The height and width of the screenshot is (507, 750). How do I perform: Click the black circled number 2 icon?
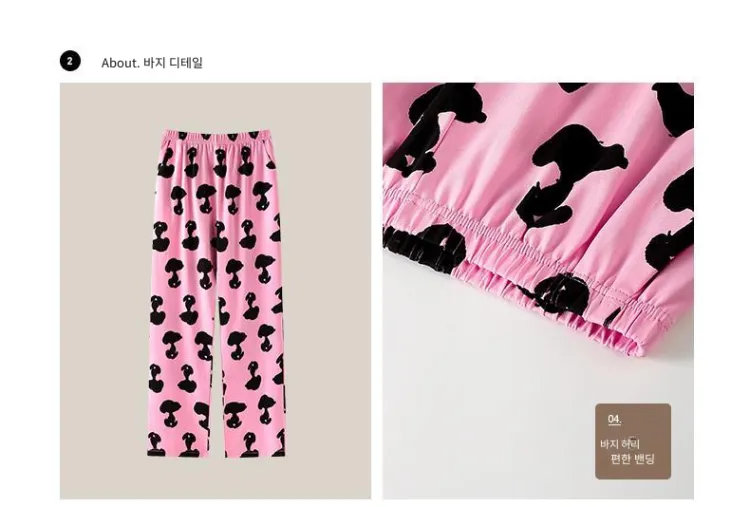pos(70,61)
